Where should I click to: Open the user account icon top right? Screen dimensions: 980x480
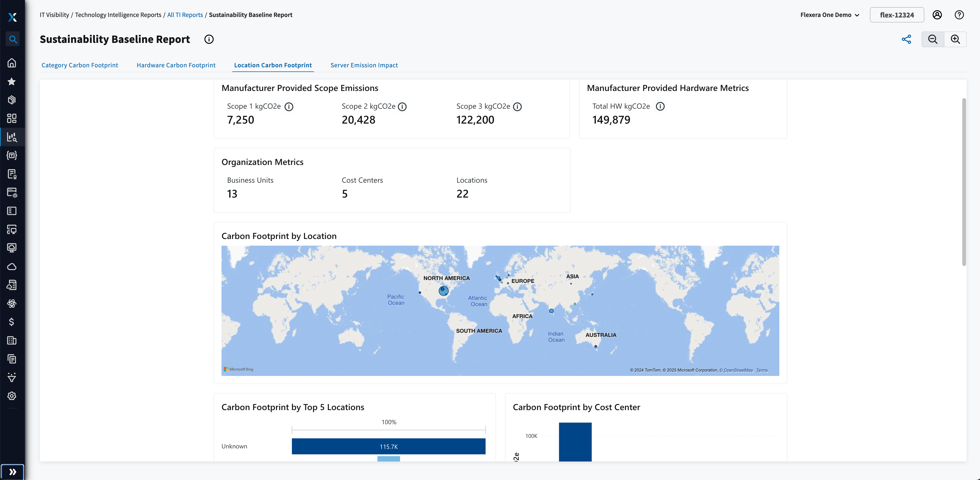(x=937, y=14)
